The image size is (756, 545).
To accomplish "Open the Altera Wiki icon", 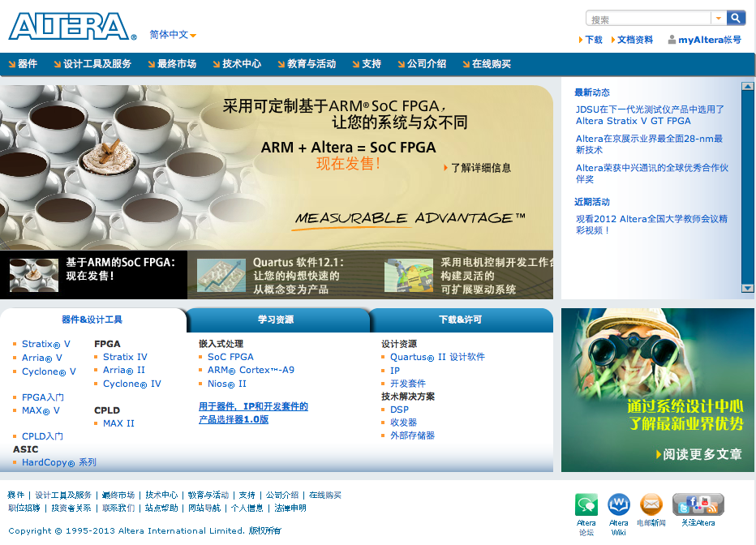I will click(619, 504).
